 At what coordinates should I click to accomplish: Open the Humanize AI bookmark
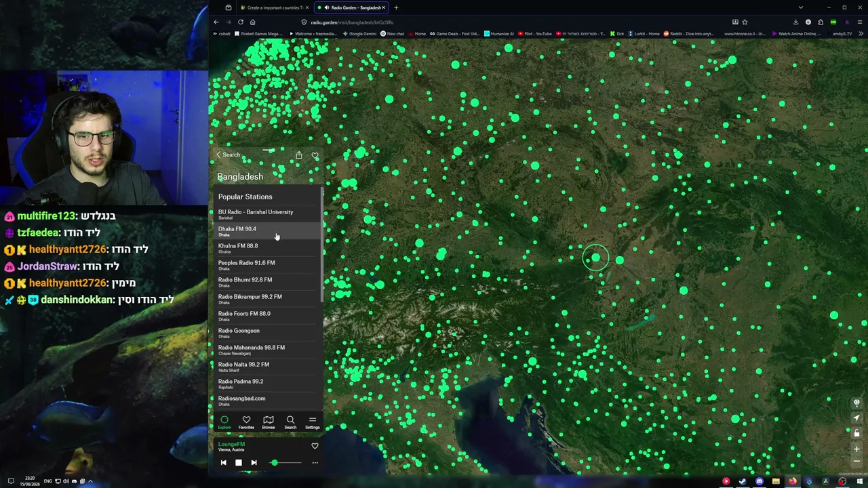pos(499,34)
